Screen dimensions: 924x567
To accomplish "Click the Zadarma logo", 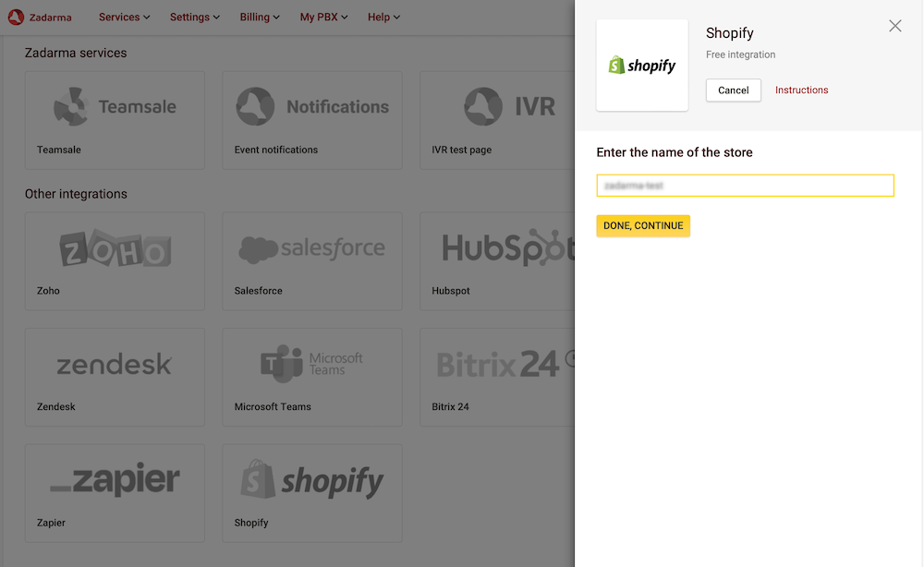I will [40, 17].
